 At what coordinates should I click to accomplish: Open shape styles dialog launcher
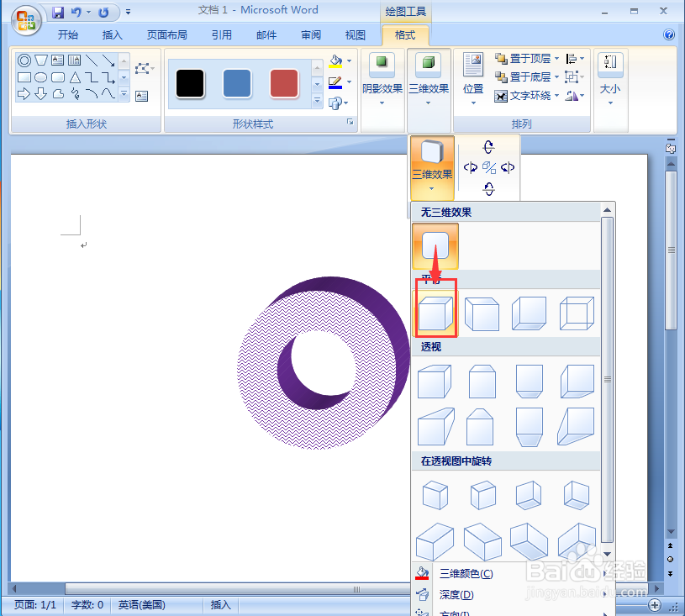click(x=350, y=122)
